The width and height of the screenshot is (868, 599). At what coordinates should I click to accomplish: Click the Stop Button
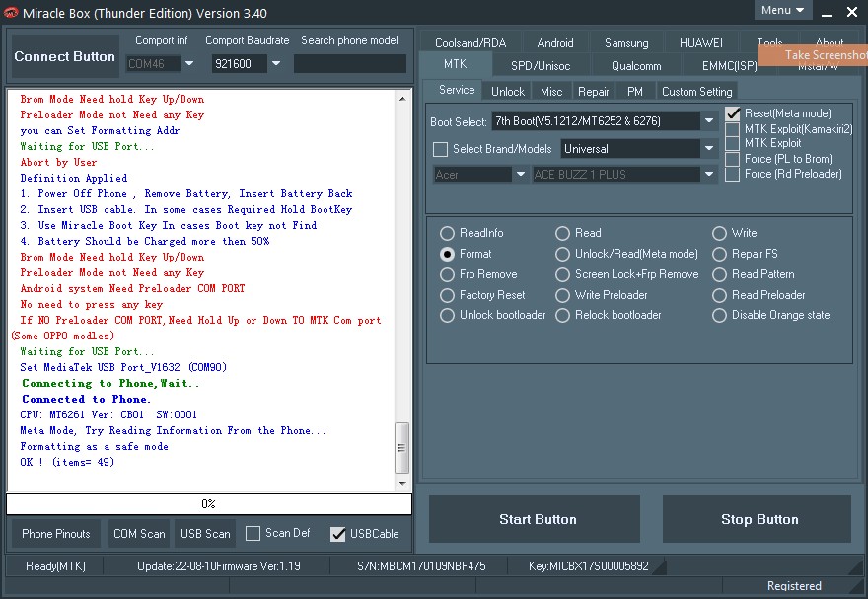click(757, 519)
